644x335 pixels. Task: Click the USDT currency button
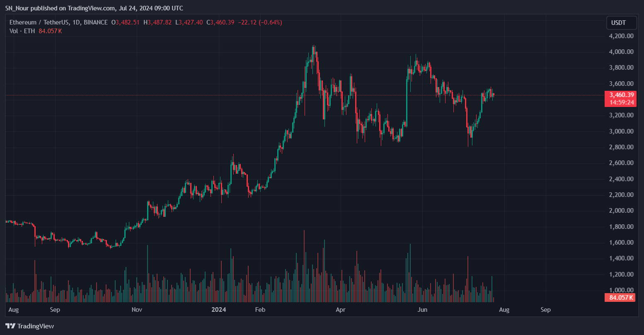point(622,23)
